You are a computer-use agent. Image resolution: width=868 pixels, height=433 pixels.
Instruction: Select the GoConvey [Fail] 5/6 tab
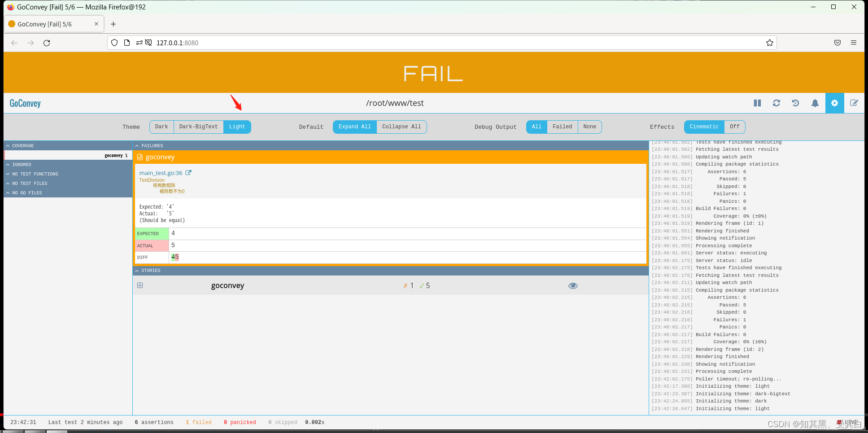click(54, 24)
